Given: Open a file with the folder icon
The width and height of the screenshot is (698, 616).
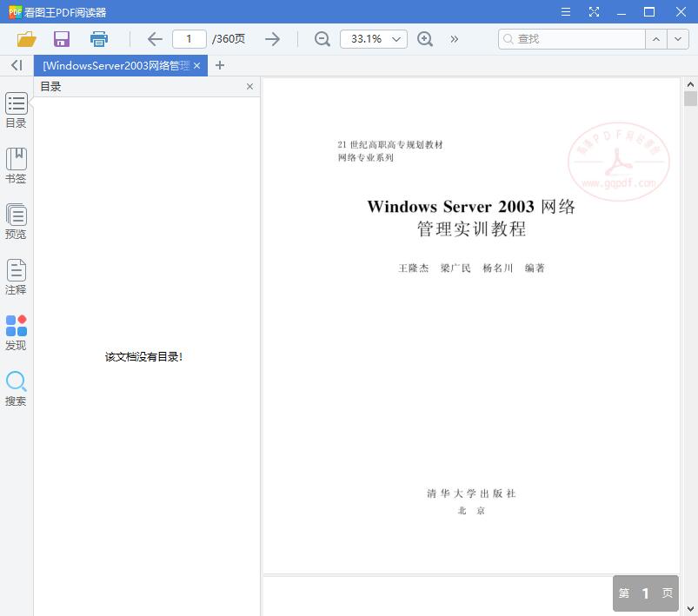Looking at the screenshot, I should point(26,39).
